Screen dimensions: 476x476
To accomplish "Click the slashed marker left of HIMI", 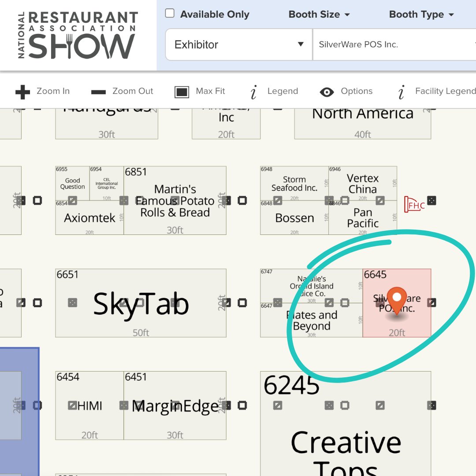I will click(x=72, y=405).
